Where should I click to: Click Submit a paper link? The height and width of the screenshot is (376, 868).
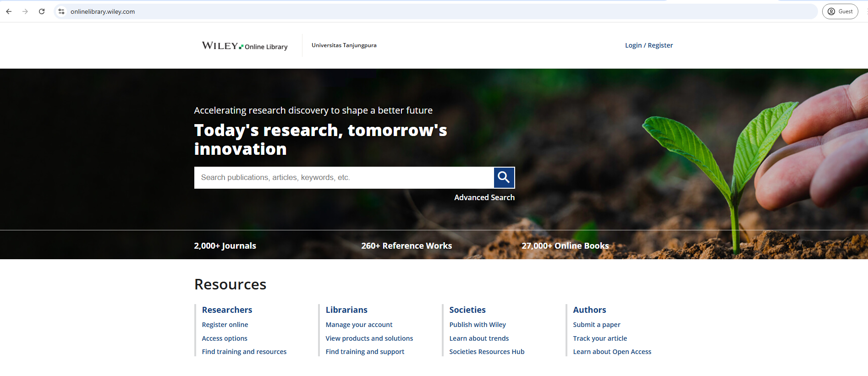click(x=596, y=325)
